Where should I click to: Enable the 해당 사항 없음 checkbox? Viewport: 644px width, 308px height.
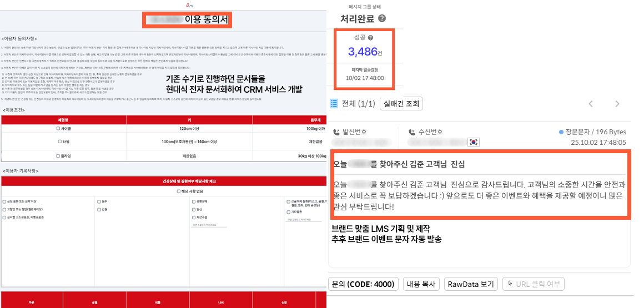pyautogui.click(x=178, y=190)
